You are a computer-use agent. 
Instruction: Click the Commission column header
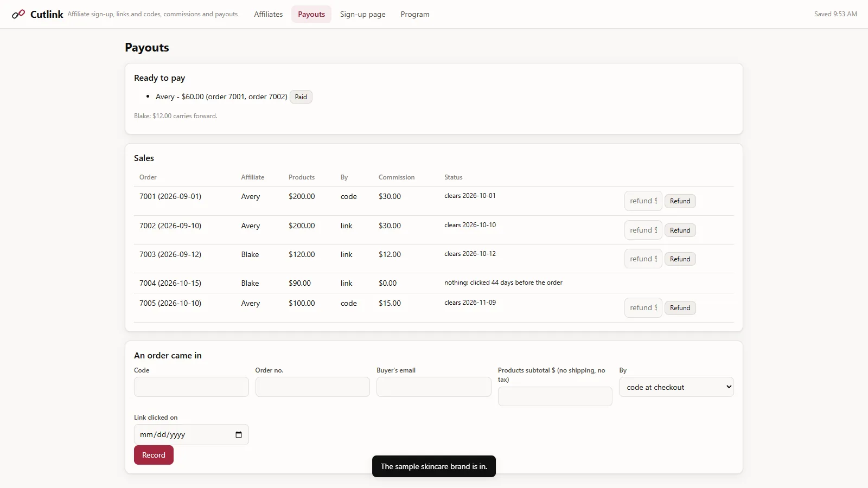coord(397,177)
